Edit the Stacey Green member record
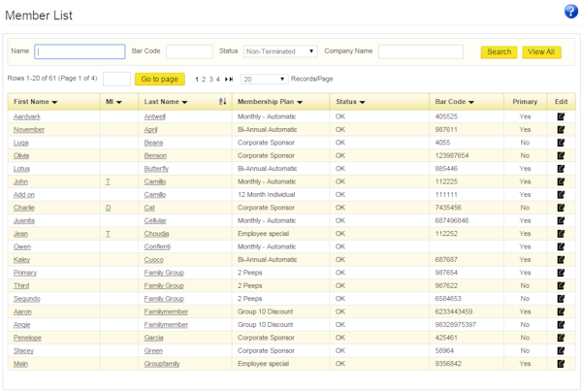The width and height of the screenshot is (582, 392). click(x=561, y=350)
